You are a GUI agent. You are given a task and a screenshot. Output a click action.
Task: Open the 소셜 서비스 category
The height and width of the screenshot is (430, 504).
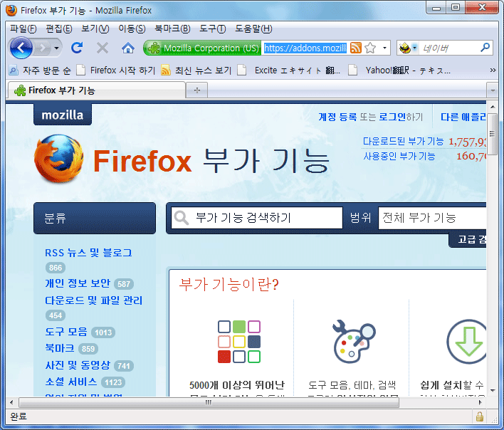(71, 382)
